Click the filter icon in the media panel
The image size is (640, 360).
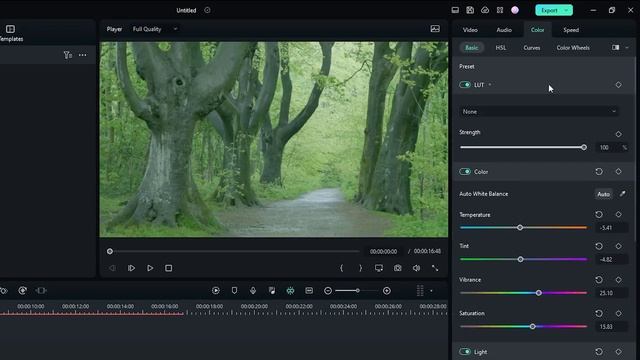[68, 55]
